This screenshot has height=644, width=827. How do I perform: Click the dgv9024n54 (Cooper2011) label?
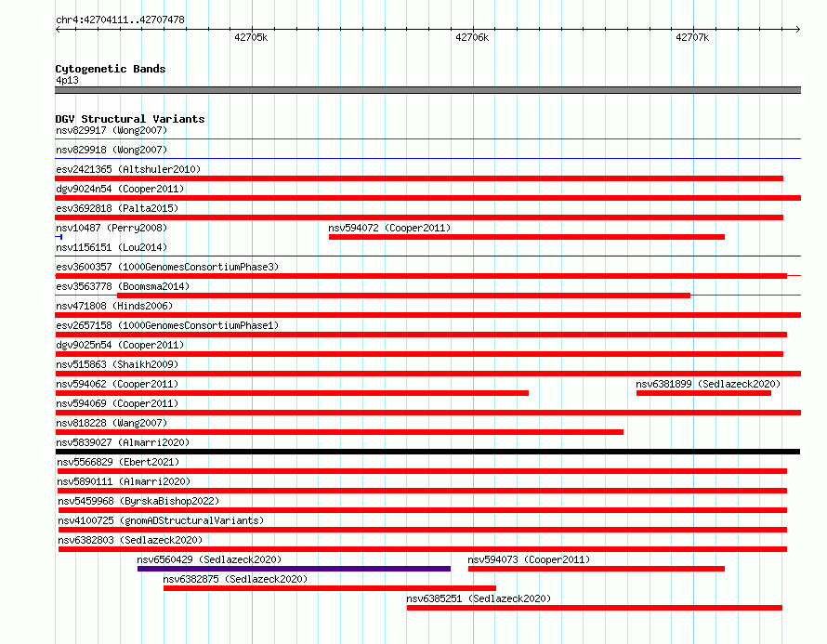(x=120, y=189)
